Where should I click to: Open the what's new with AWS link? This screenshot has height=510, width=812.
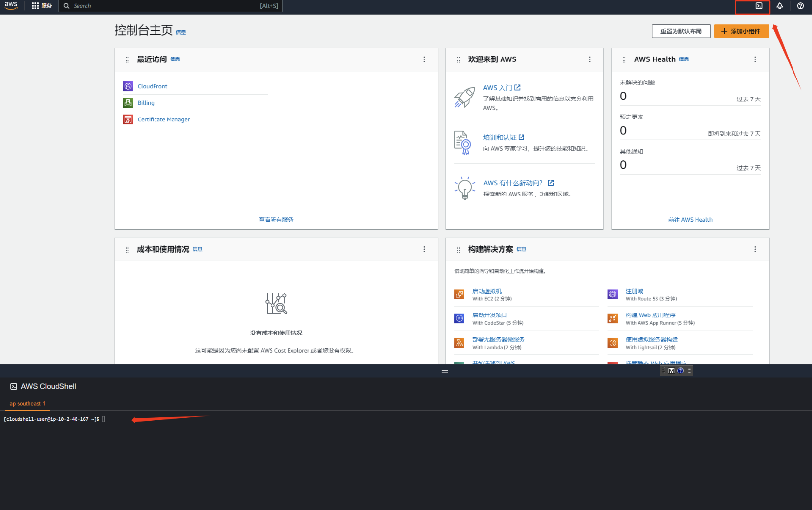(x=519, y=183)
